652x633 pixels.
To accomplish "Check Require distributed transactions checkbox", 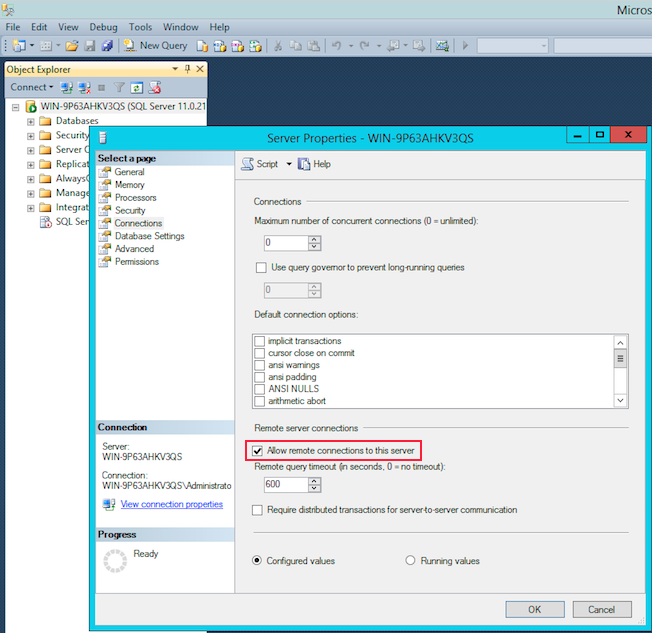I will (257, 510).
